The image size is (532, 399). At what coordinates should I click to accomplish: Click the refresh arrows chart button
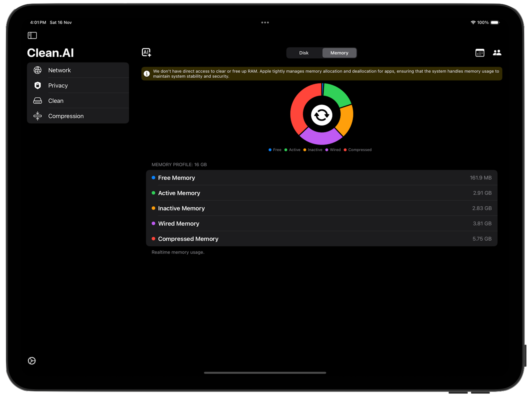[x=321, y=115]
